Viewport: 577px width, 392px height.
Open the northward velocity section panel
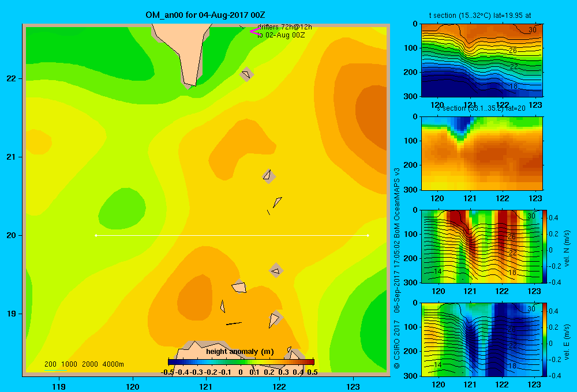pyautogui.click(x=482, y=246)
